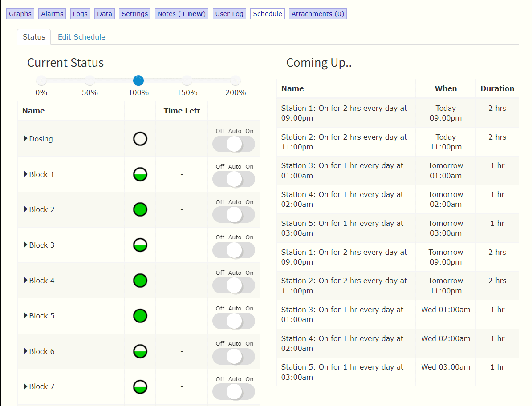Click the Block 4 green status indicator
532x406 pixels.
pyautogui.click(x=140, y=281)
